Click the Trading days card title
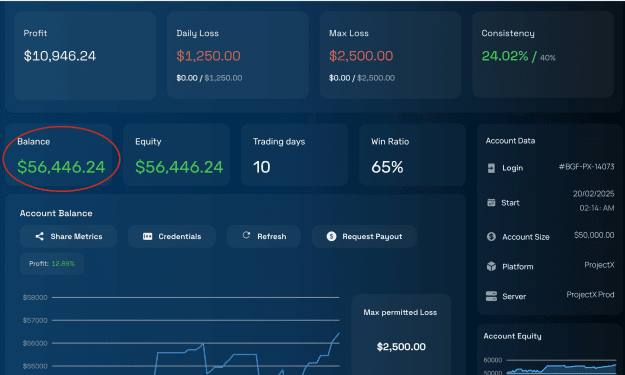 279,141
